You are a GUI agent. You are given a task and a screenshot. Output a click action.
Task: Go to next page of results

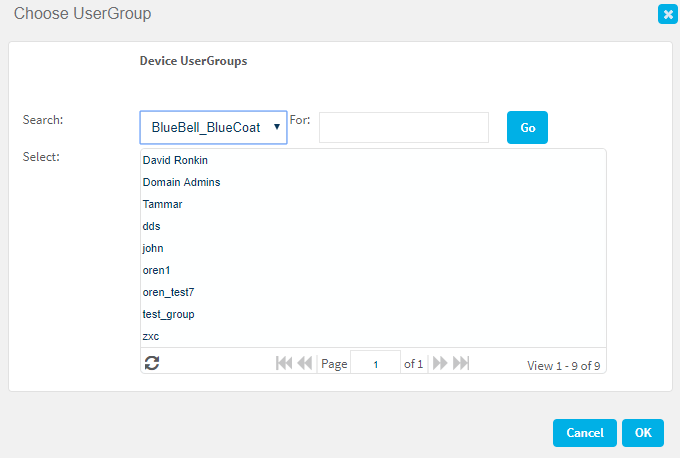click(439, 363)
